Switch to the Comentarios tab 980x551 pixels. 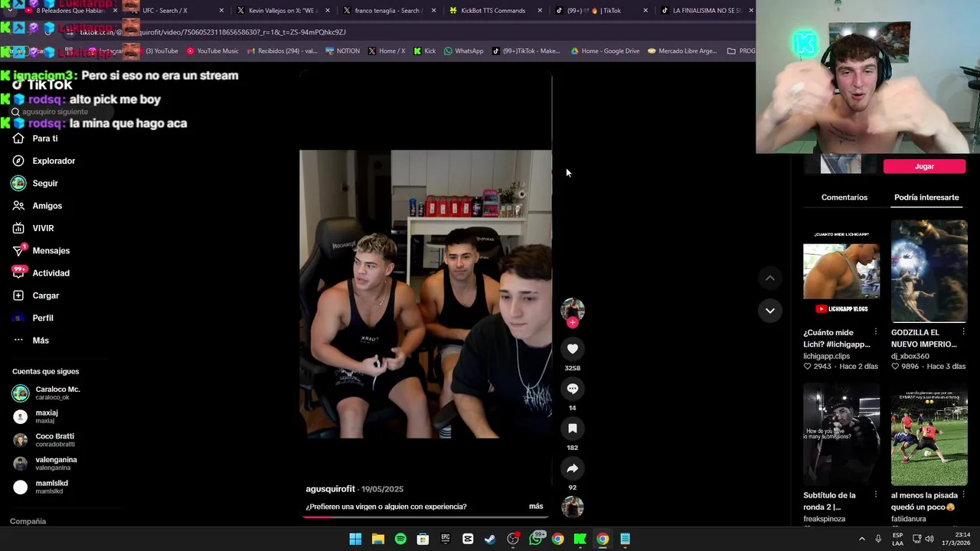pos(844,197)
